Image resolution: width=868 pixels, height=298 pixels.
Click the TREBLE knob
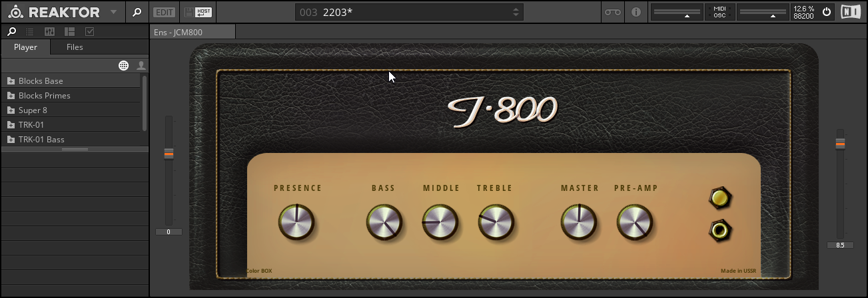(x=496, y=222)
